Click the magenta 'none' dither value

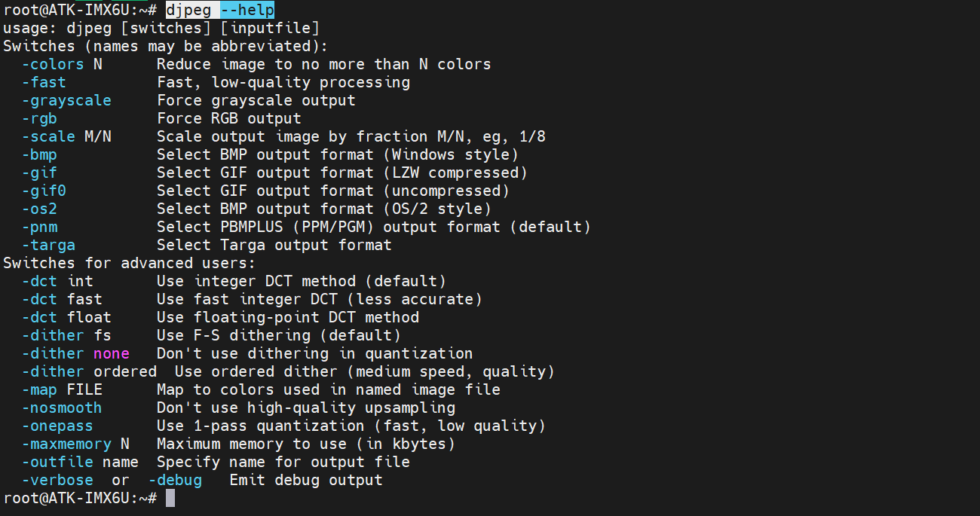coord(112,353)
